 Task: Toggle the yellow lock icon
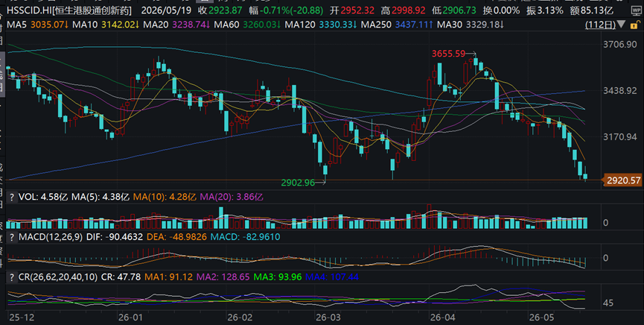tap(635, 25)
